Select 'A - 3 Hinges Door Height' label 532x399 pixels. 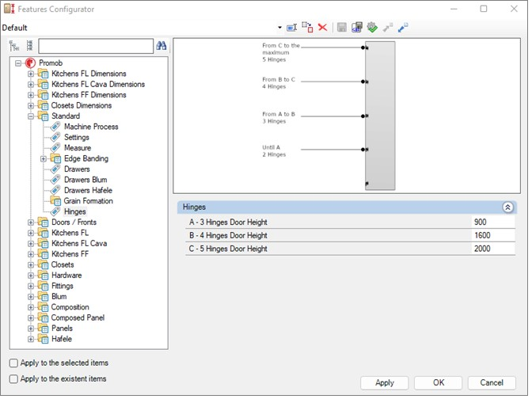click(228, 222)
